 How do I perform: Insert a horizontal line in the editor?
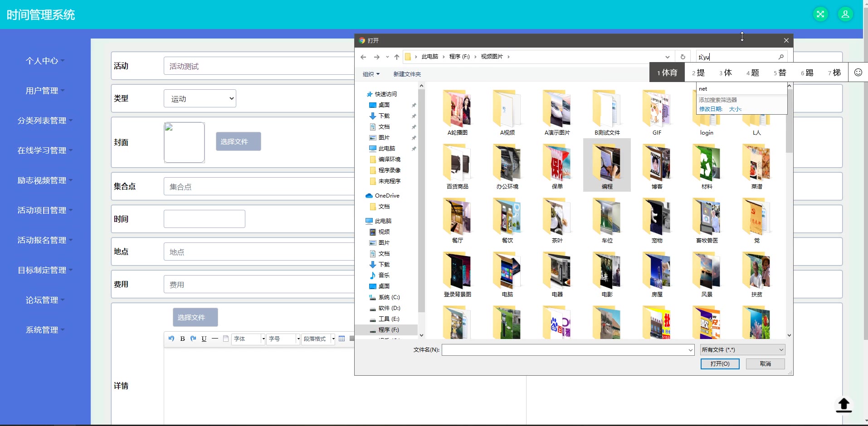point(215,339)
